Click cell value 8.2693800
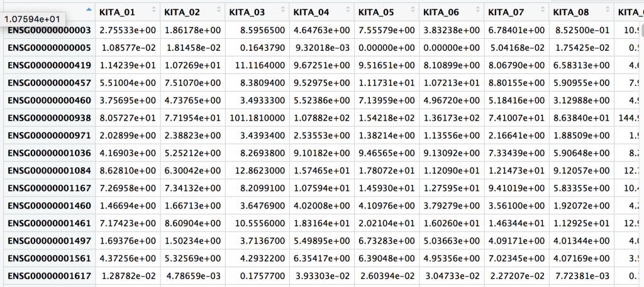This screenshot has width=644, height=287. 262,153
